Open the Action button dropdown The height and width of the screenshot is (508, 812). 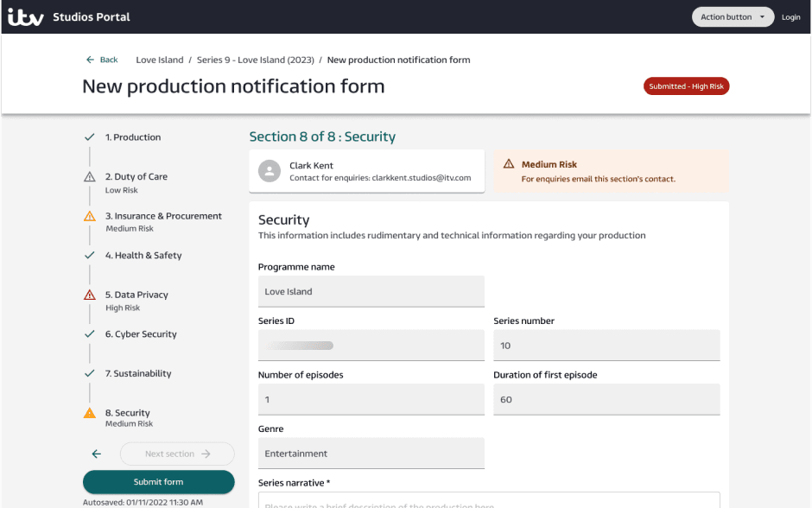pyautogui.click(x=733, y=17)
